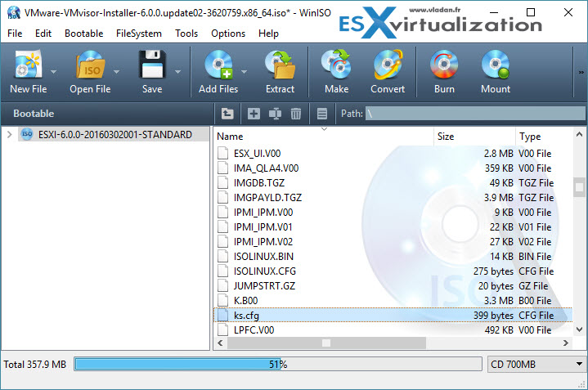Click the scroll right arrow of file list

coord(565,343)
